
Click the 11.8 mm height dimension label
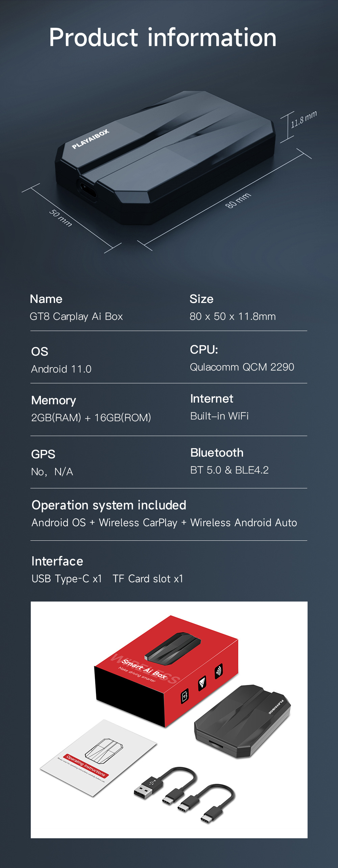click(304, 119)
